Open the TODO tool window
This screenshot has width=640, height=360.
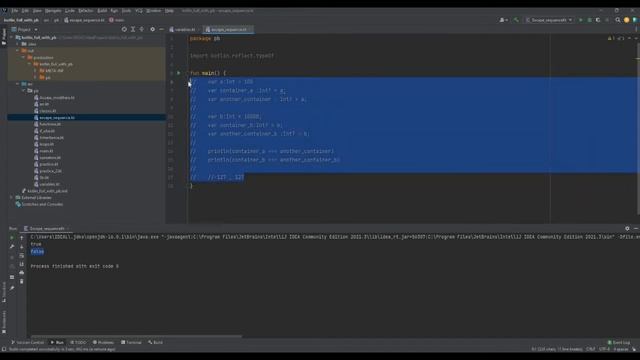pyautogui.click(x=78, y=342)
